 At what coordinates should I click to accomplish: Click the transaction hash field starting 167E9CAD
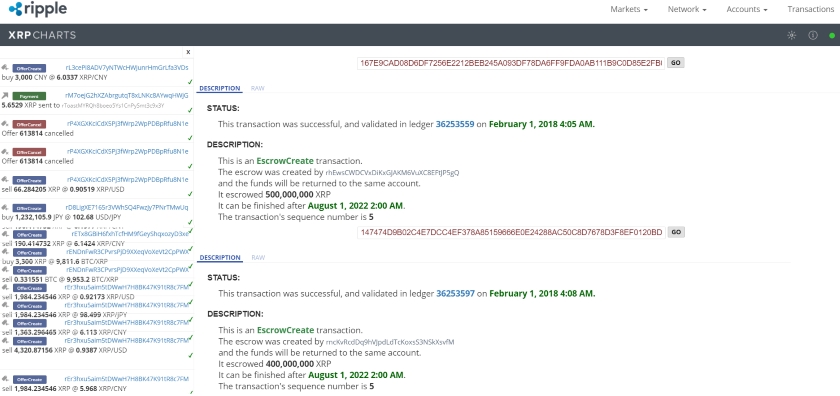click(511, 63)
